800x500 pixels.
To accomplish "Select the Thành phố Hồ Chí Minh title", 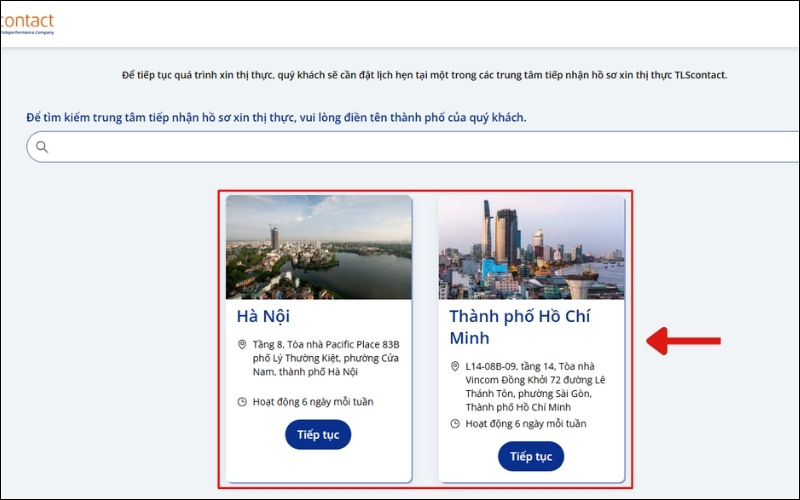I will (x=519, y=327).
